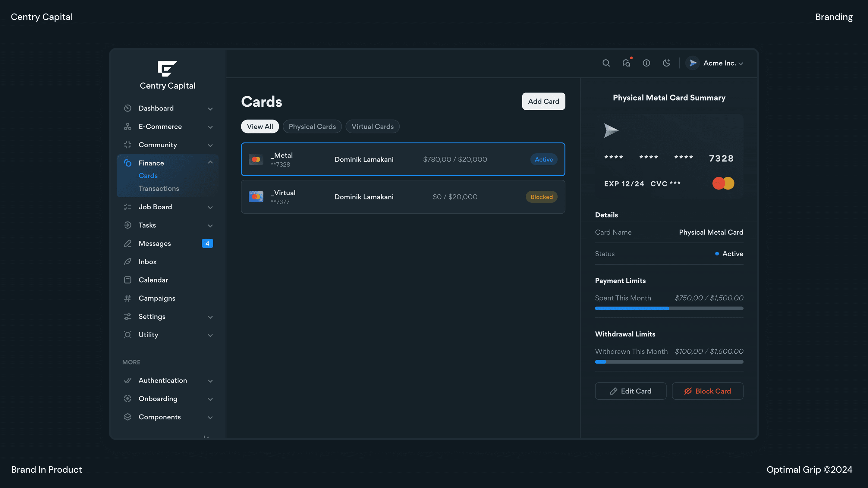
Task: Switch to Physical Cards filter tab
Action: click(312, 127)
